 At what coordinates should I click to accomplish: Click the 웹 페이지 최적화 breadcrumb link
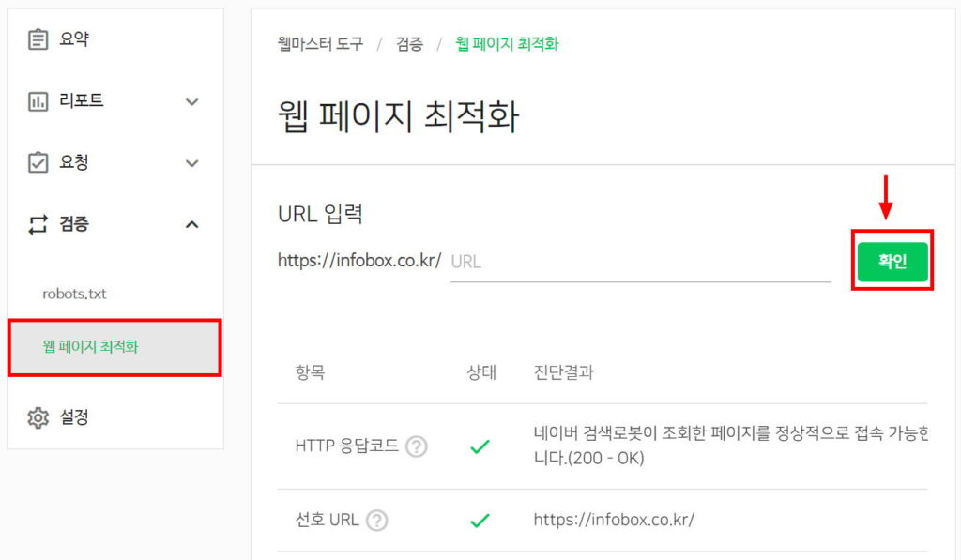(507, 44)
